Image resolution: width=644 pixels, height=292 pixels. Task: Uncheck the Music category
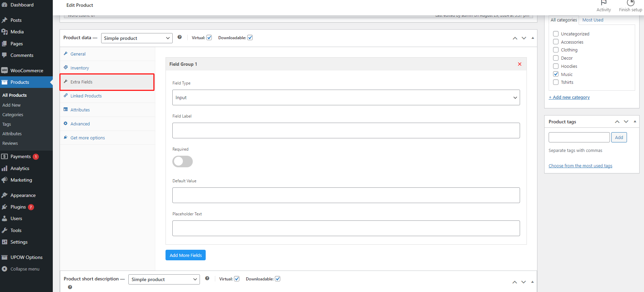[556, 74]
